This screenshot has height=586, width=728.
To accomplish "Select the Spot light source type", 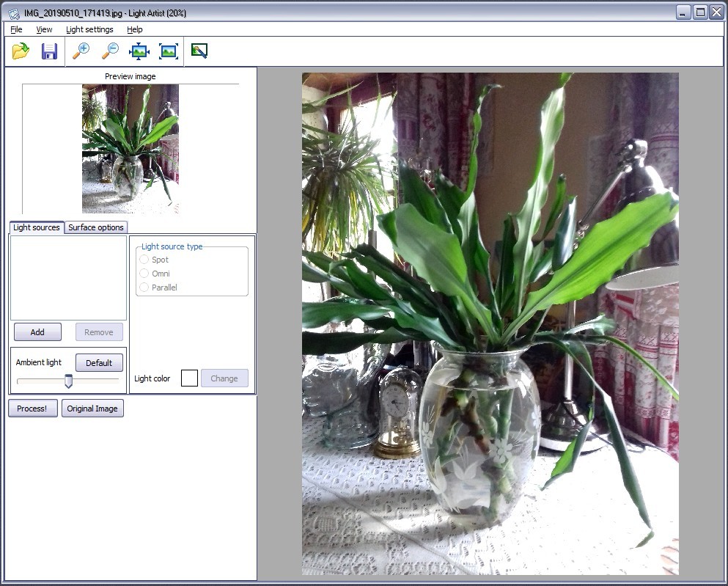I will coord(144,260).
